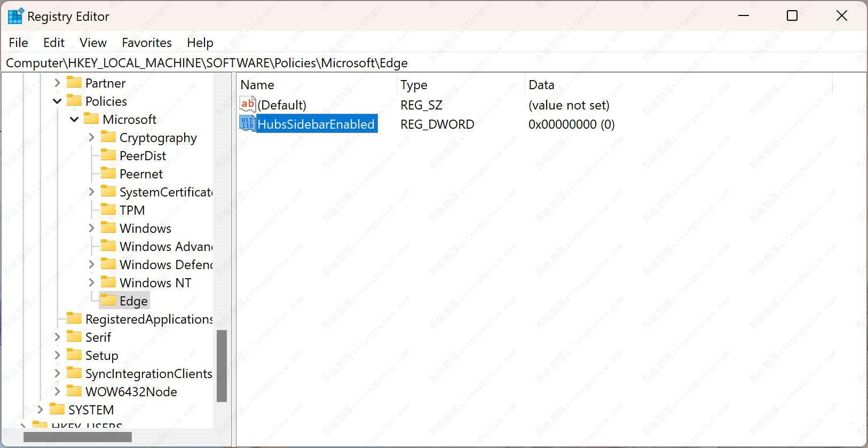Screen dimensions: 868x448
Task: Click the WOW6432Node folder icon
Action: click(74, 391)
